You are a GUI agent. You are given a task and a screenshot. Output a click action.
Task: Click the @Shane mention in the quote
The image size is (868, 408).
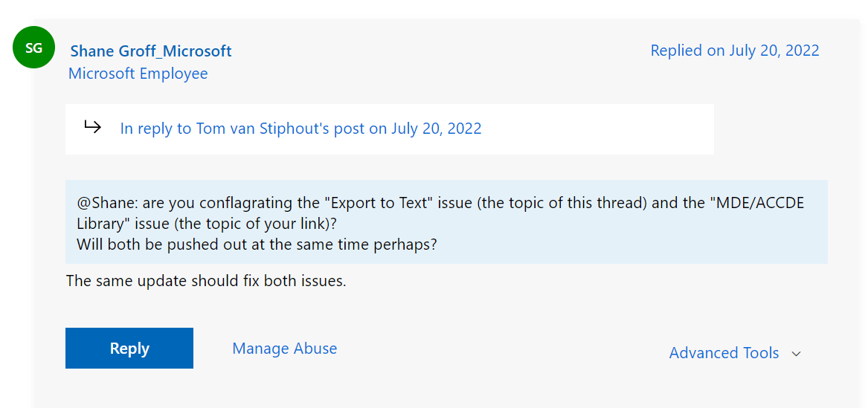point(107,203)
